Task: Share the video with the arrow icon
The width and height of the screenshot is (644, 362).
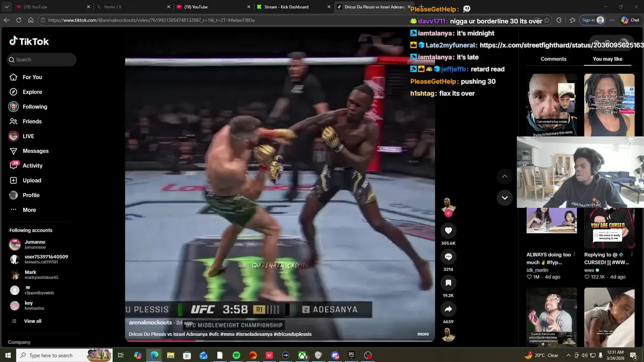Action: (448, 309)
